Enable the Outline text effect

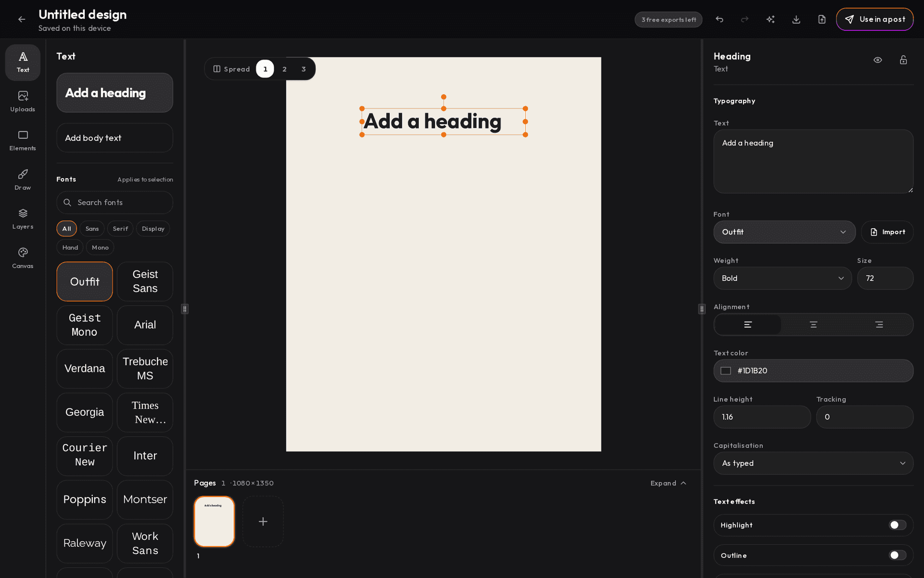point(897,555)
